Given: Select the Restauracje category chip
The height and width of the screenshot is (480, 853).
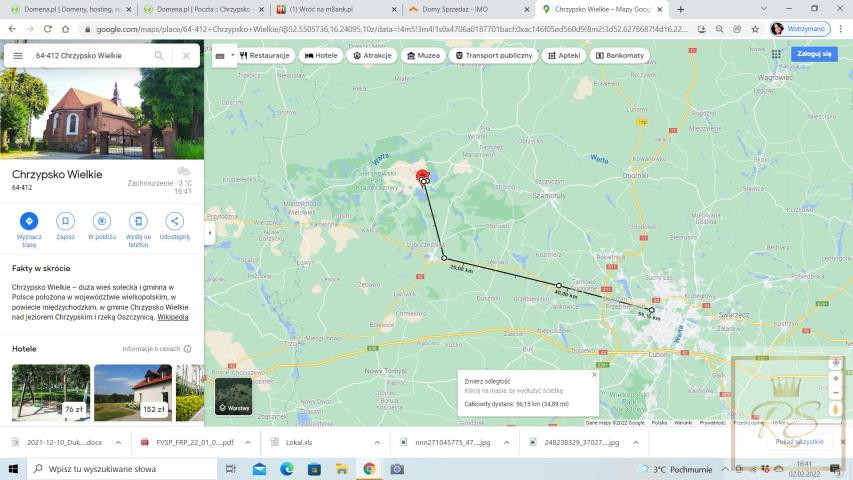Looking at the screenshot, I should 265,56.
